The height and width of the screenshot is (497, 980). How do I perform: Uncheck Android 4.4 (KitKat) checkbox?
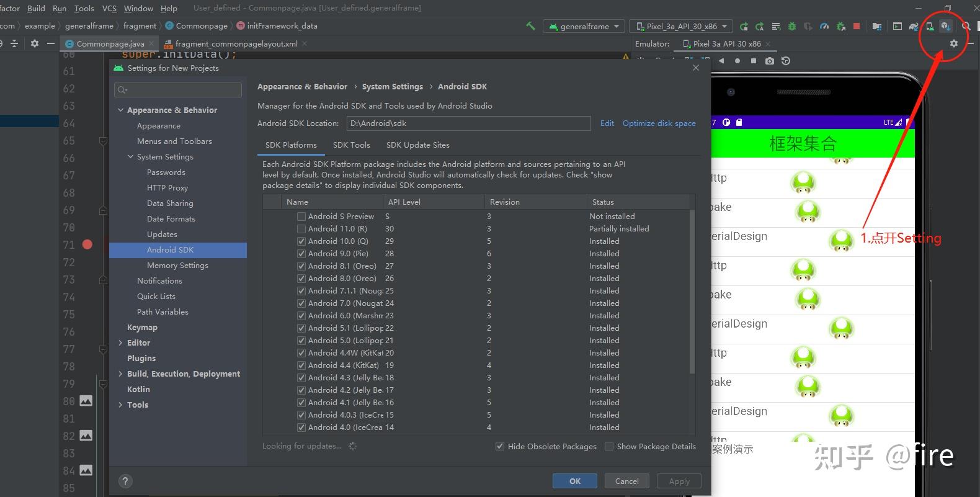(x=301, y=365)
